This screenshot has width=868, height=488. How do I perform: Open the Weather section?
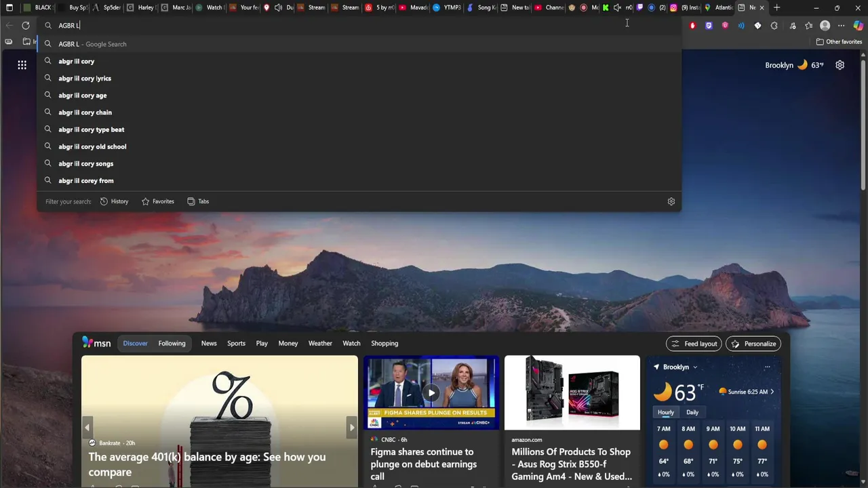click(320, 344)
